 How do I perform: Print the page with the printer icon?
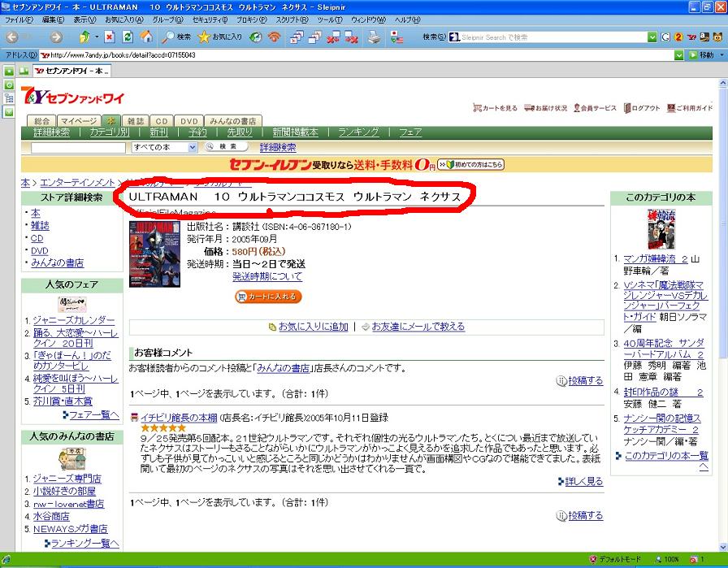[x=375, y=37]
